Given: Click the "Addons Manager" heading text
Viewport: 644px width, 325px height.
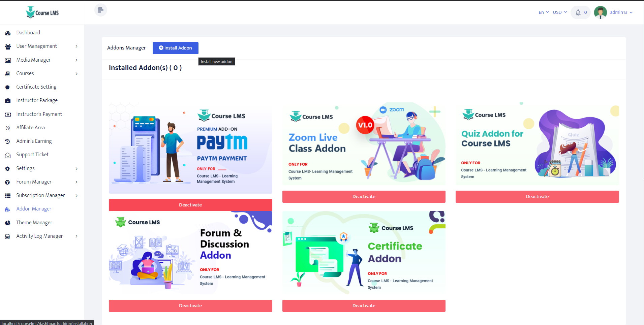Looking at the screenshot, I should point(126,48).
